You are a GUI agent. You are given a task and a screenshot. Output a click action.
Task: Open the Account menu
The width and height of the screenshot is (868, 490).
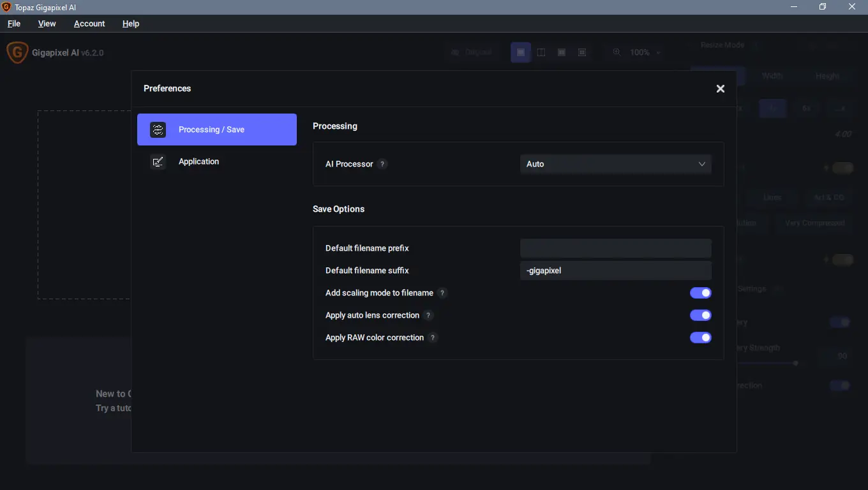89,24
